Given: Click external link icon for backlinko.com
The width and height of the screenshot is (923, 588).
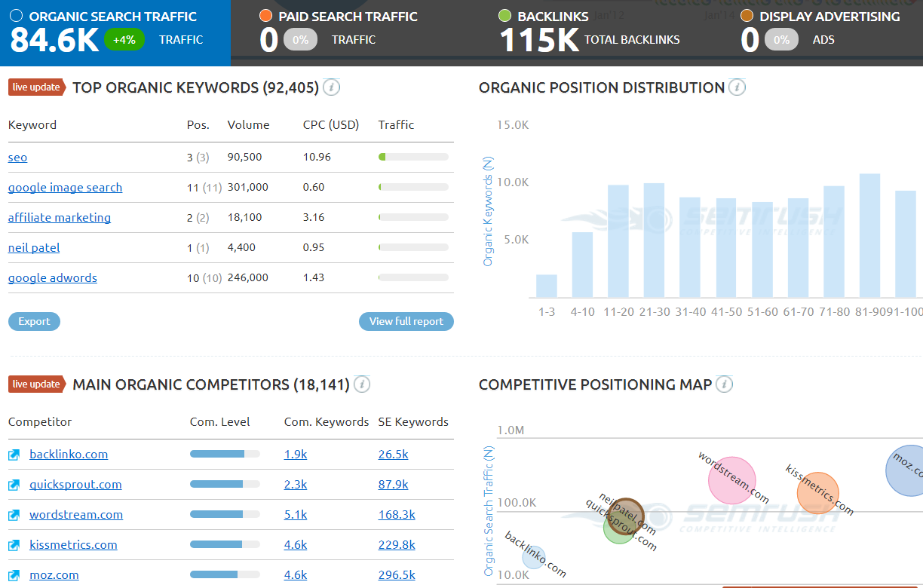Looking at the screenshot, I should coord(14,455).
